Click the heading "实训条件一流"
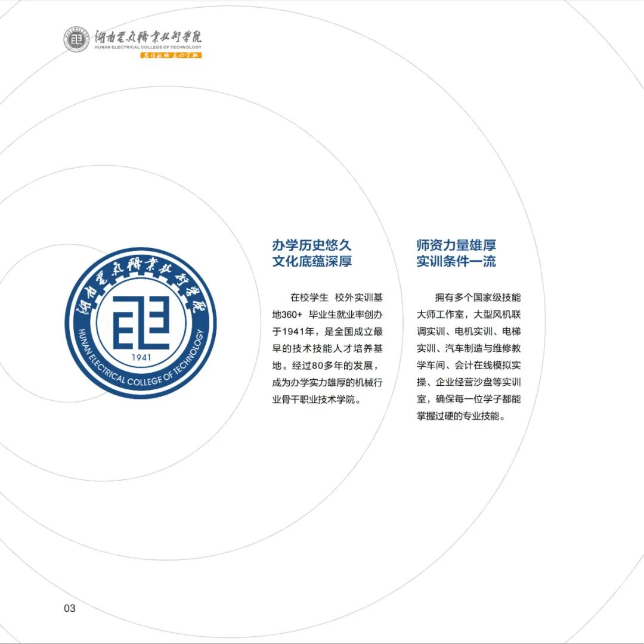644x644 pixels. point(456,262)
